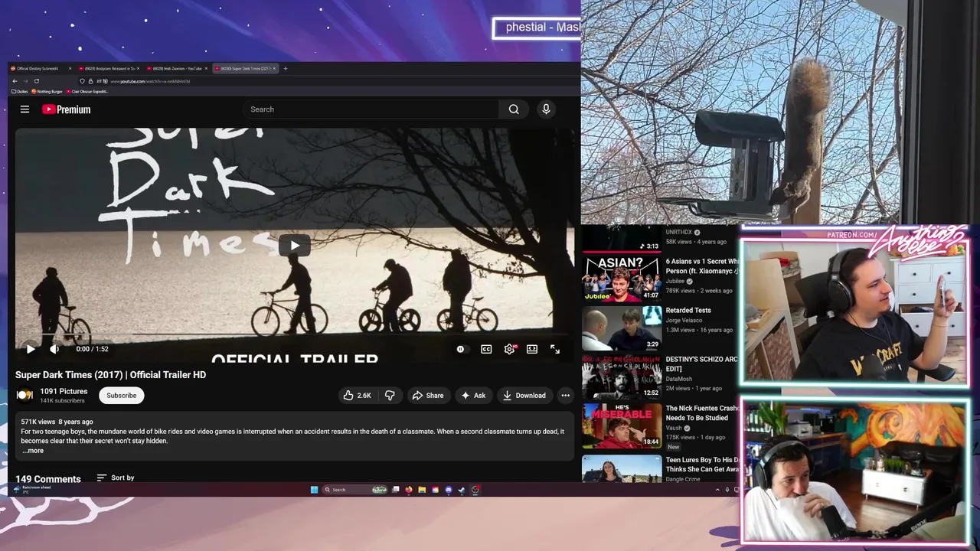This screenshot has height=551, width=980.
Task: Click the Ask button
Action: click(x=472, y=396)
